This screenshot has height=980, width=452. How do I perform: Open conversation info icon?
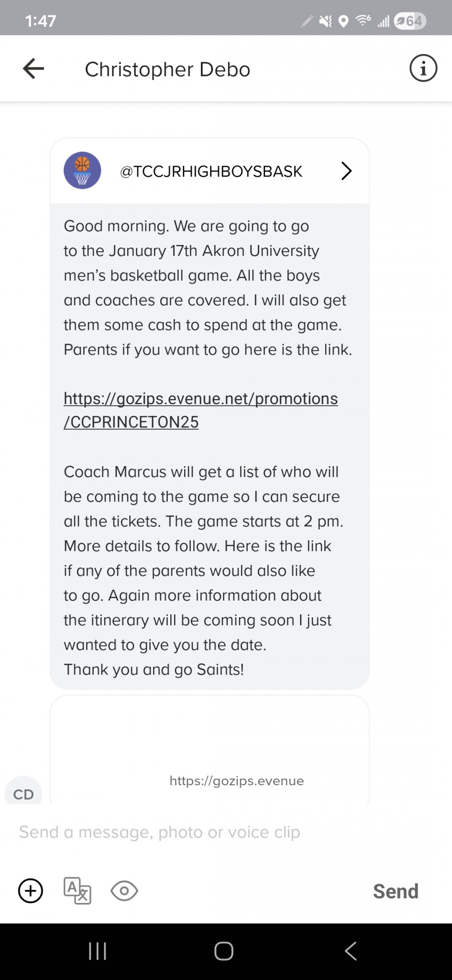(x=423, y=68)
